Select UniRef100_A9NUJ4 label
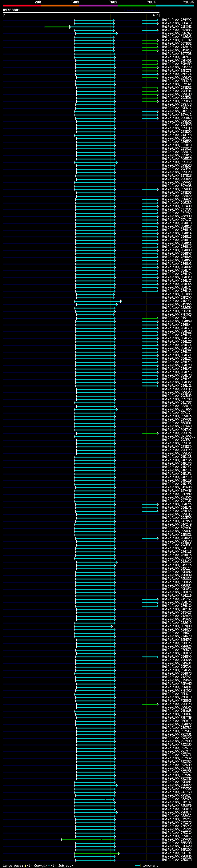The image size is (197, 868). (x=177, y=812)
